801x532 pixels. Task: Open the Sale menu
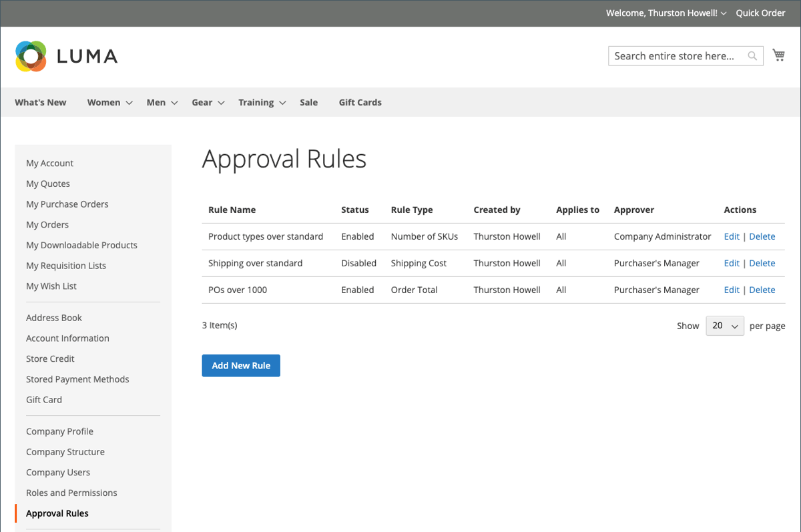tap(308, 102)
